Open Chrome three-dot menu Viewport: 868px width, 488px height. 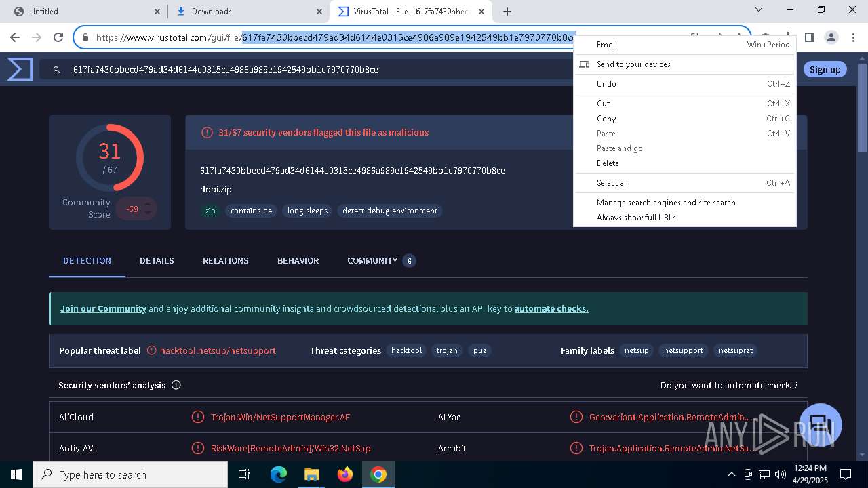[853, 37]
